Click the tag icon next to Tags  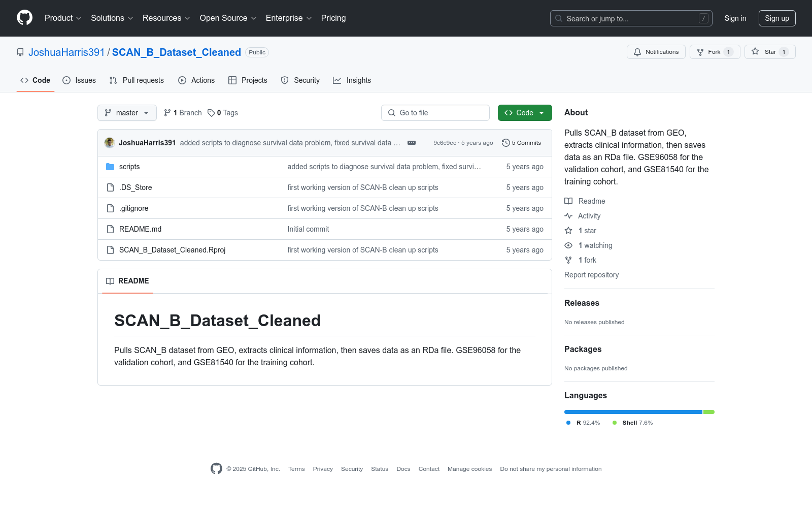point(211,113)
